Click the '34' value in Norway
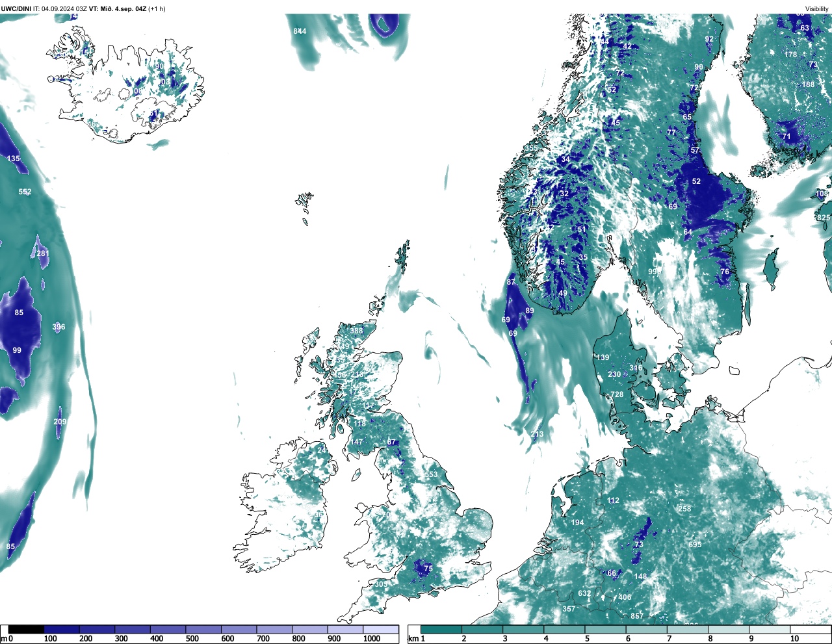This screenshot has height=644, width=832. click(565, 160)
